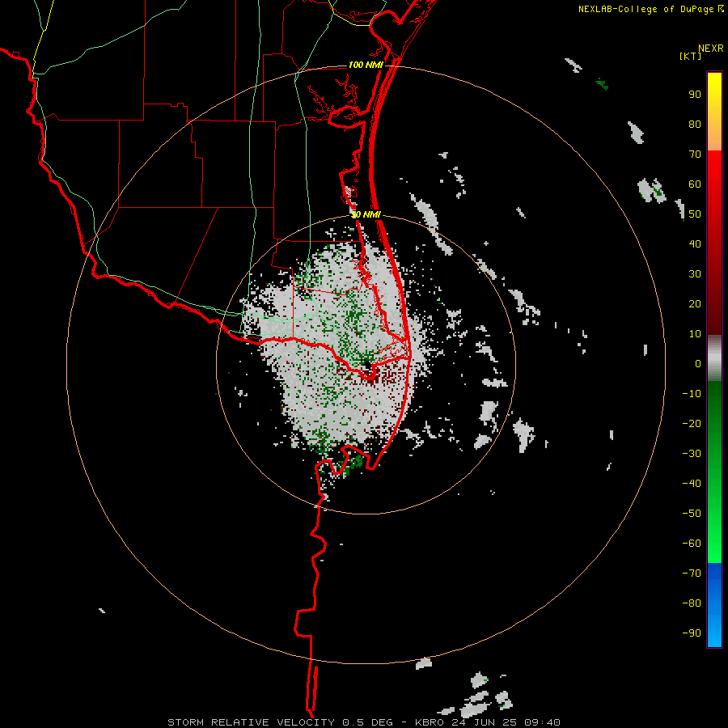
Task: Click the 10 value on velocity scale
Action: point(695,334)
